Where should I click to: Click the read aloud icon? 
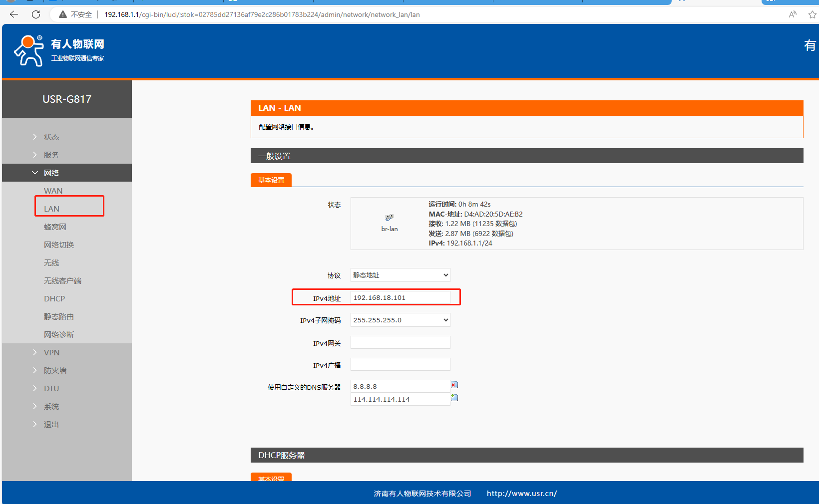coord(793,14)
